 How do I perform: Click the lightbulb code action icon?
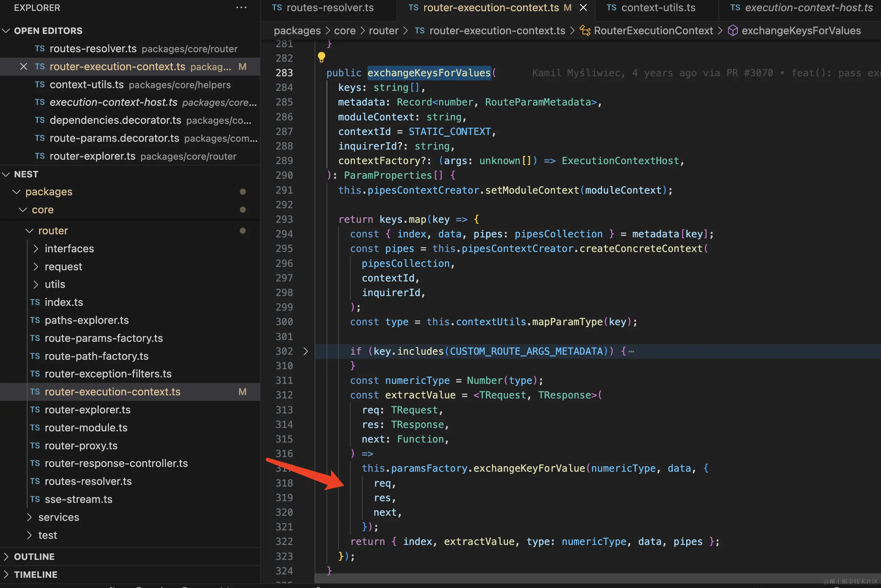pos(321,57)
